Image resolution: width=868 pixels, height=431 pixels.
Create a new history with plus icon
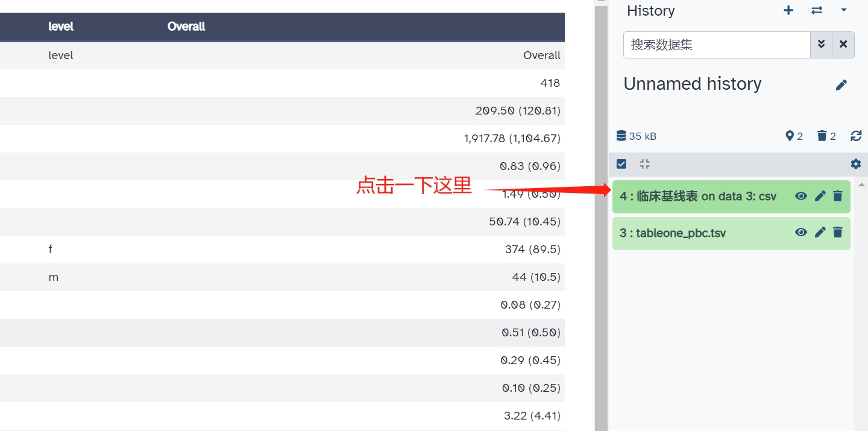(788, 10)
